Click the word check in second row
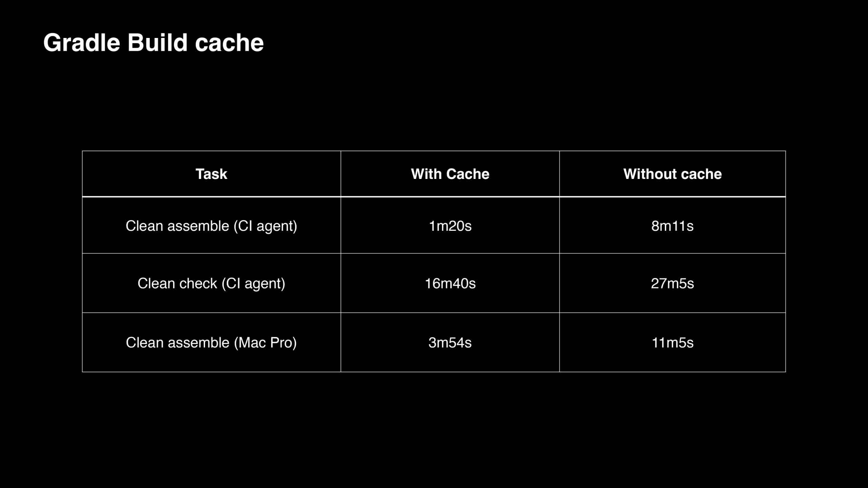 click(198, 283)
